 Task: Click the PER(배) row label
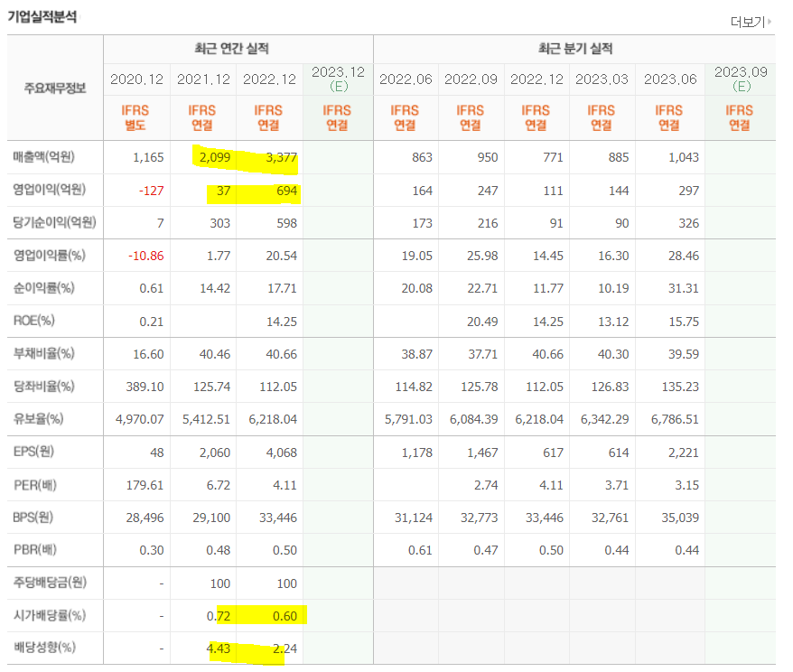pyautogui.click(x=35, y=485)
